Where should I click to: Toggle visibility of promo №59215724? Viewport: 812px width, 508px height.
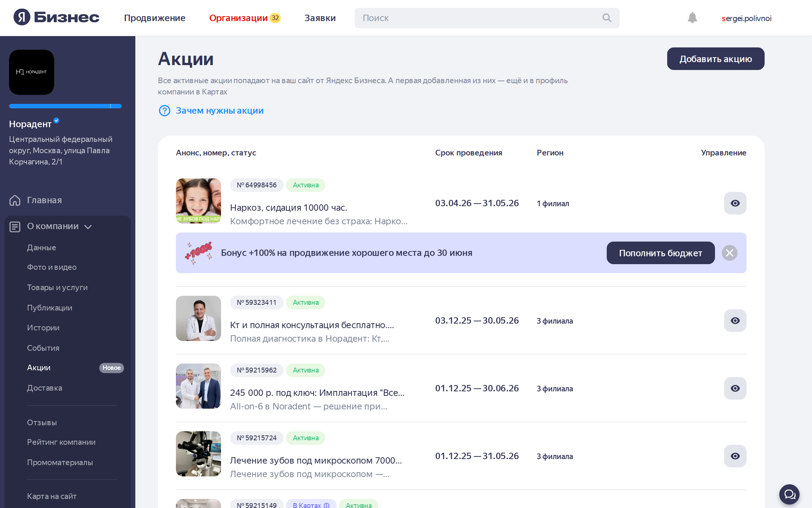[x=735, y=456]
